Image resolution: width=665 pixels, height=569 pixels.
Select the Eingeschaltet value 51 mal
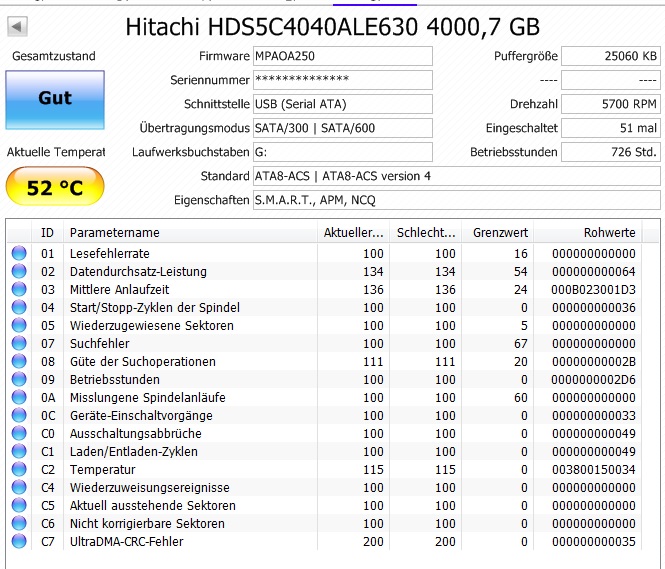click(611, 128)
